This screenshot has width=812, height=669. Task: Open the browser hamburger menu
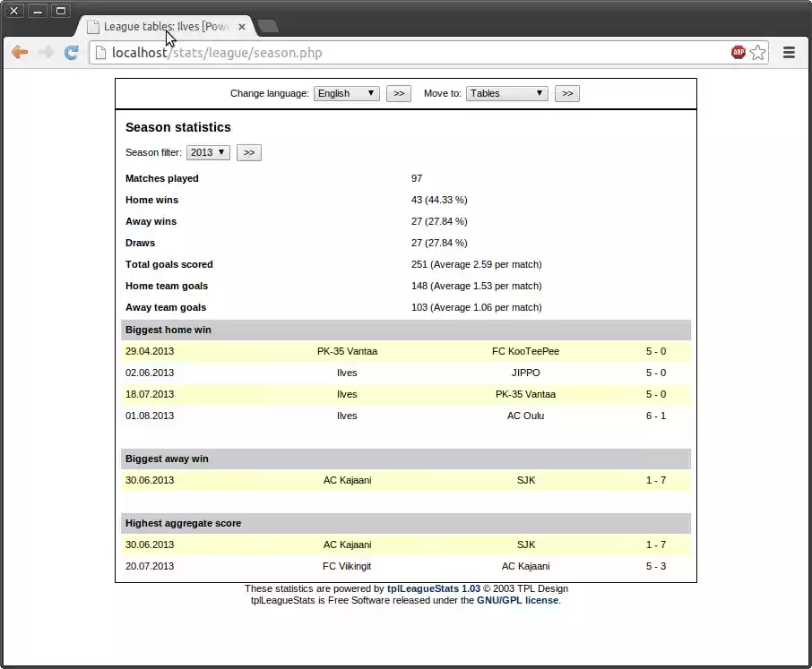pos(789,52)
